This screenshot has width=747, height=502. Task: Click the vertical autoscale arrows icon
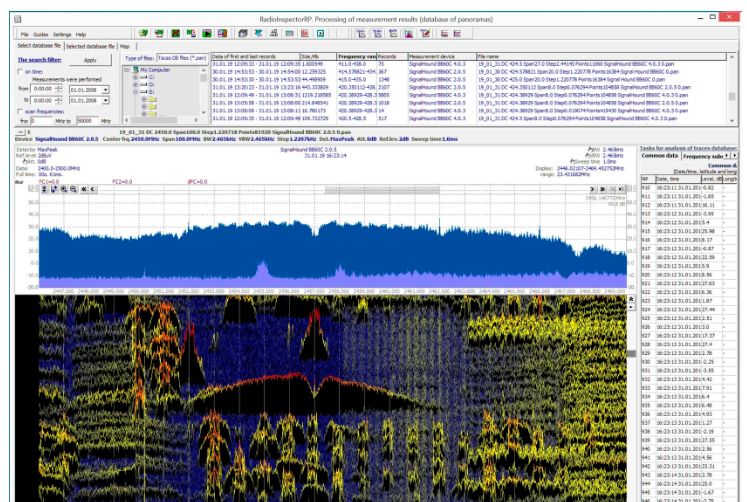pos(44,189)
